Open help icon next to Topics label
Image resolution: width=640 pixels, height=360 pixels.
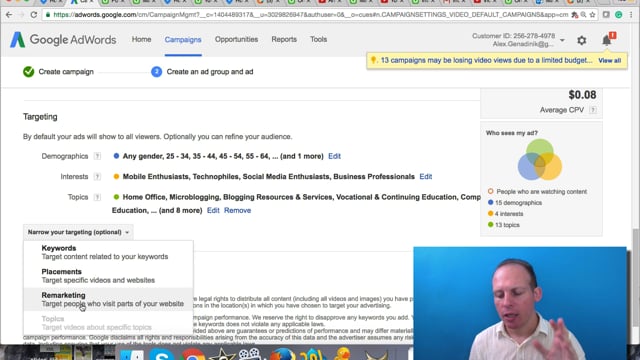(x=97, y=197)
